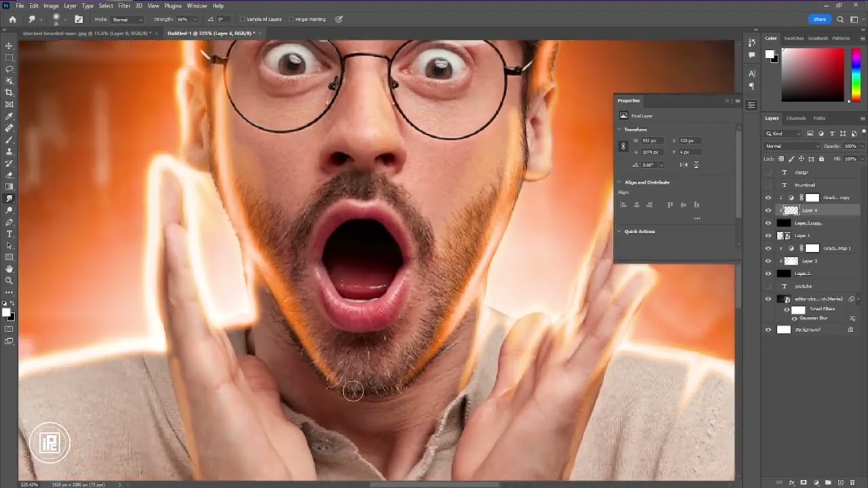This screenshot has width=868, height=488.
Task: Open the Strength value dropdown
Action: click(195, 20)
